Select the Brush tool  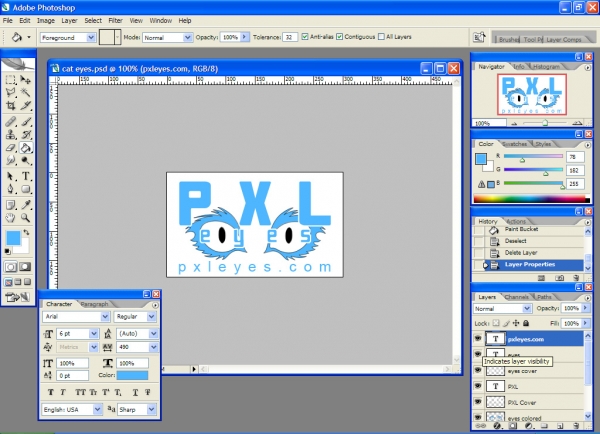[25, 122]
